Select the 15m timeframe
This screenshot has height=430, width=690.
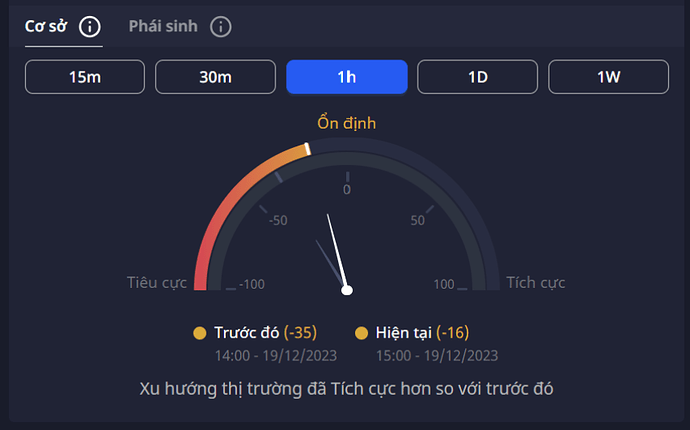(85, 77)
